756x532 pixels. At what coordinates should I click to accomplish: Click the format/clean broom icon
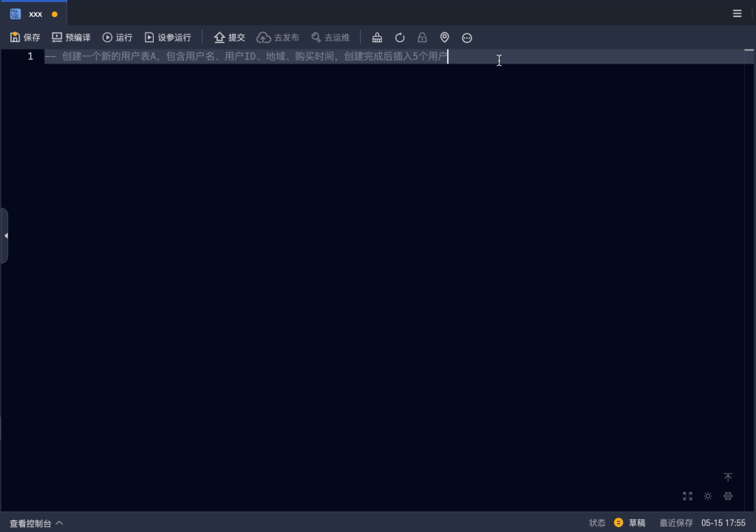point(377,38)
